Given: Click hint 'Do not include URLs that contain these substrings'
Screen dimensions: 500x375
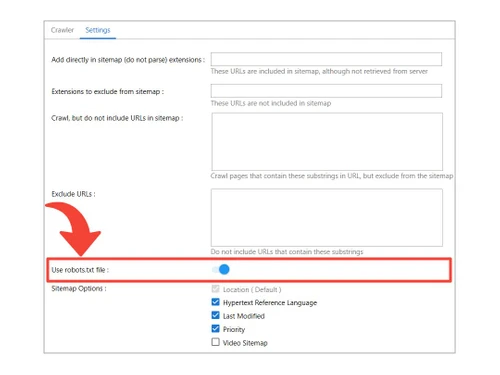Looking at the screenshot, I should click(287, 252).
